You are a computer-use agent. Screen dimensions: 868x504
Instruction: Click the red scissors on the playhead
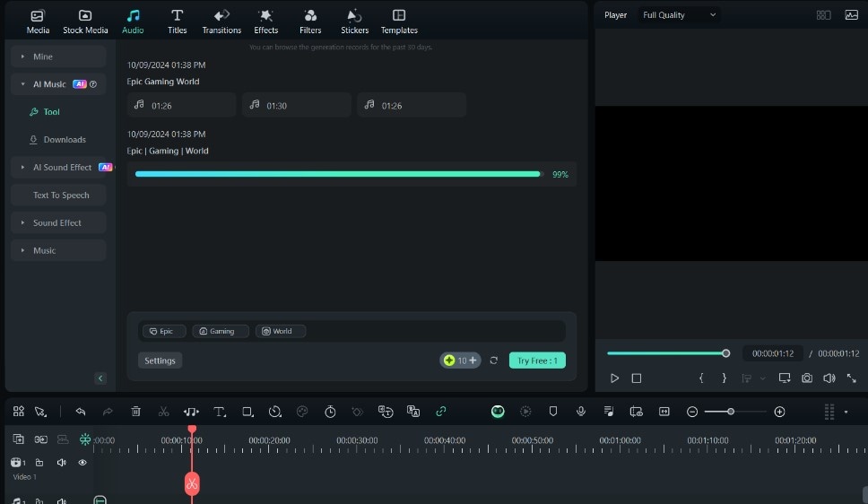coord(192,484)
